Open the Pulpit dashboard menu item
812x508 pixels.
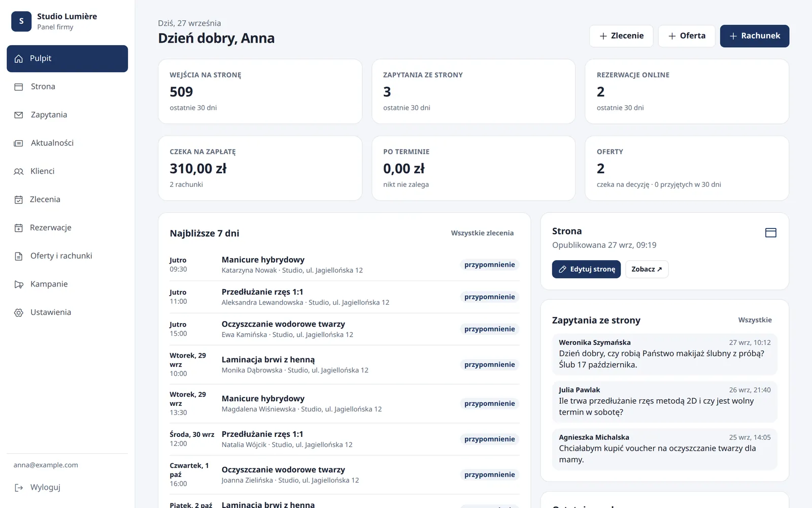point(67,58)
